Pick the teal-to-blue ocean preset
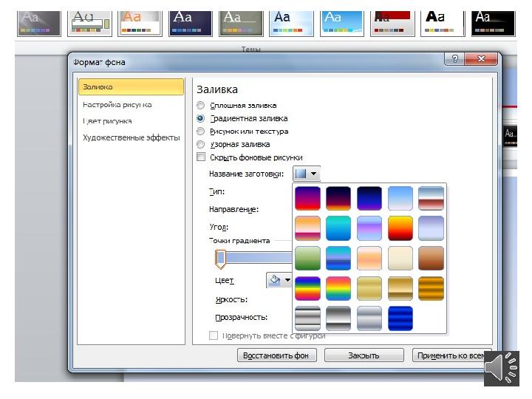This screenshot has height=399, width=532. tap(338, 228)
